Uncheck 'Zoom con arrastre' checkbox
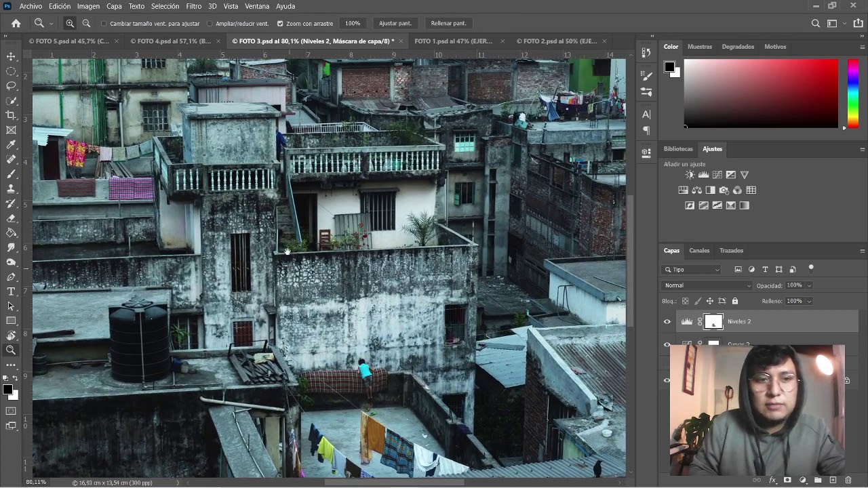This screenshot has width=868, height=488. coord(280,24)
